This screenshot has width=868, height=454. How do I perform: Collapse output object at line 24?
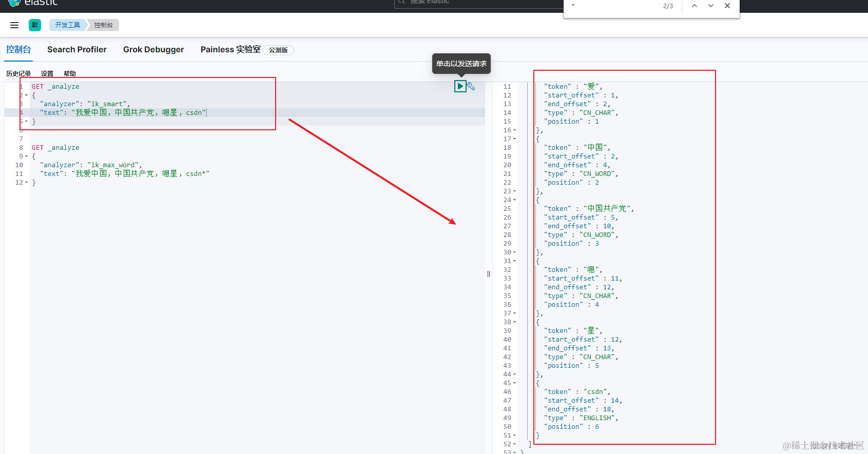click(515, 200)
